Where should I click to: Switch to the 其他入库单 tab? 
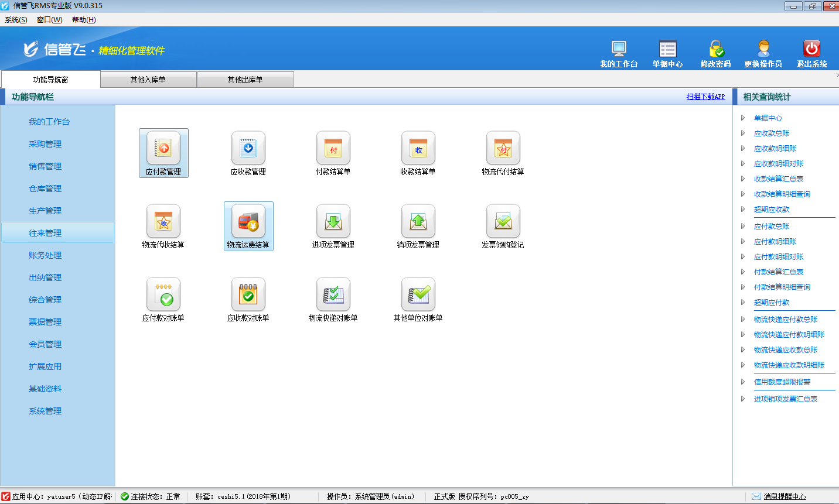(148, 80)
